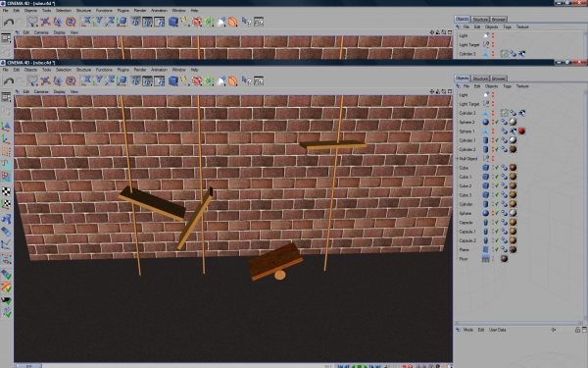Image resolution: width=588 pixels, height=368 pixels.
Task: Switch to Polygons mode in the left palette
Action: 6,176
